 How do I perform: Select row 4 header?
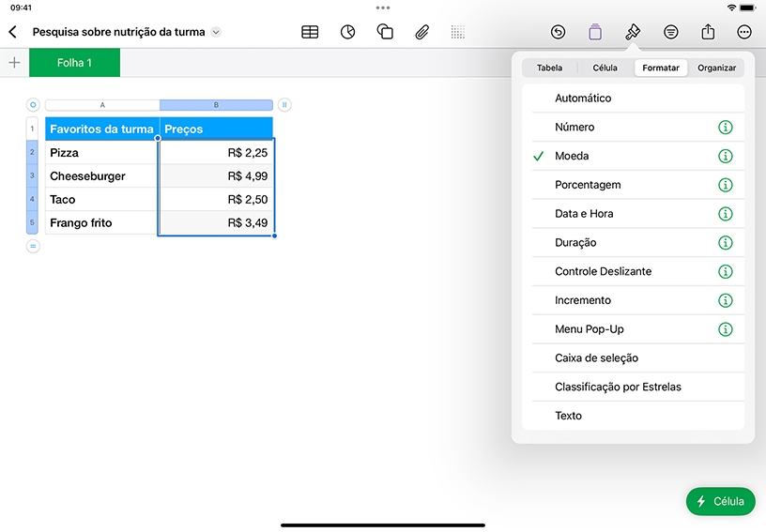[32, 199]
